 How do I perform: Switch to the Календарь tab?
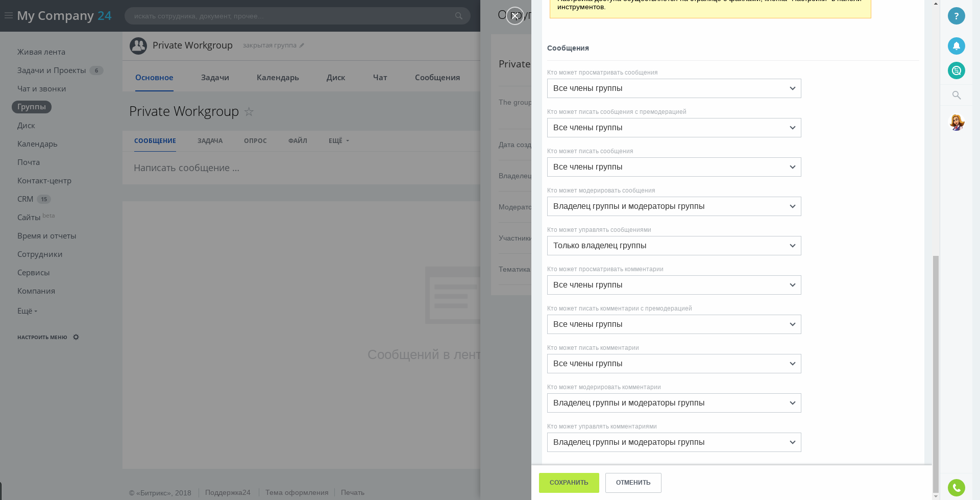(278, 78)
